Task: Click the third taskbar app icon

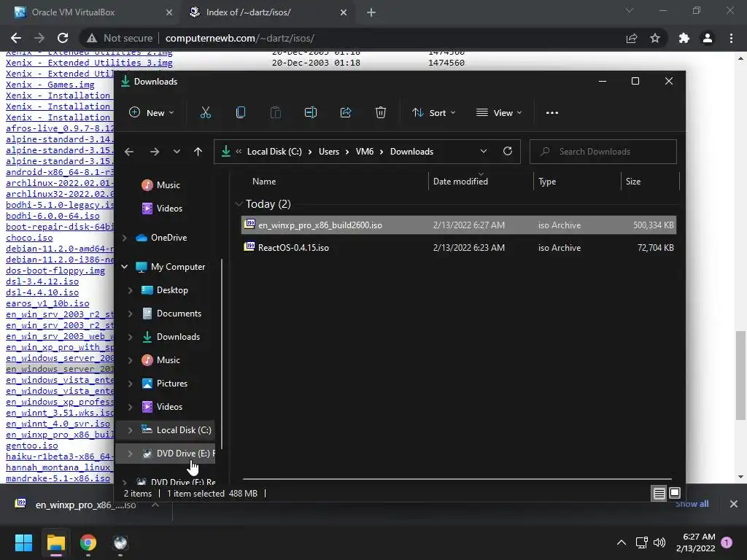Action: tap(120, 542)
